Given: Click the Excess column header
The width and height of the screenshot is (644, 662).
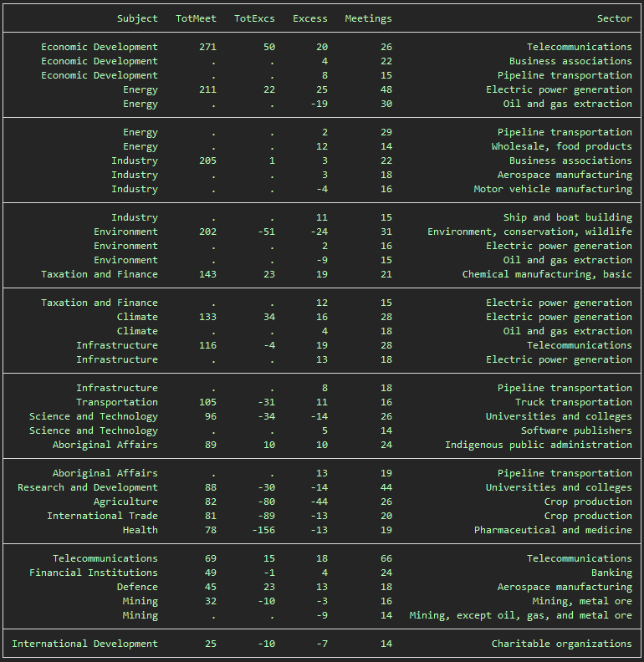Looking at the screenshot, I should click(310, 18).
